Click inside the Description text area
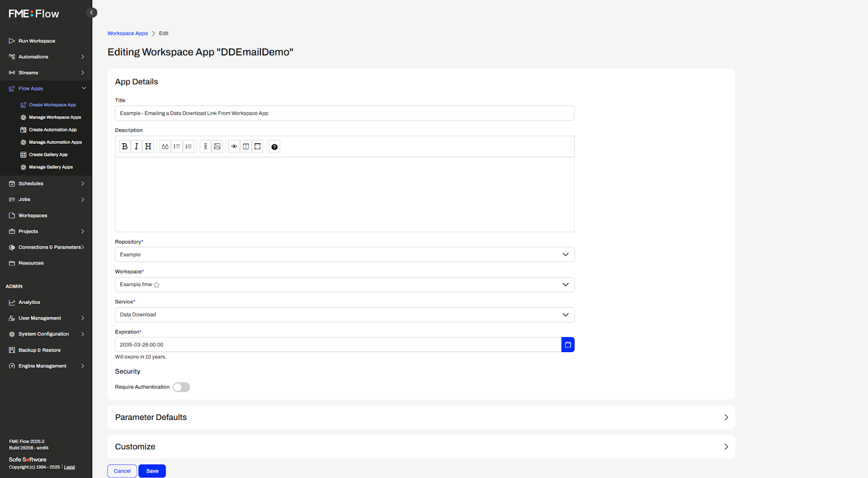This screenshot has height=478, width=868. pyautogui.click(x=344, y=194)
